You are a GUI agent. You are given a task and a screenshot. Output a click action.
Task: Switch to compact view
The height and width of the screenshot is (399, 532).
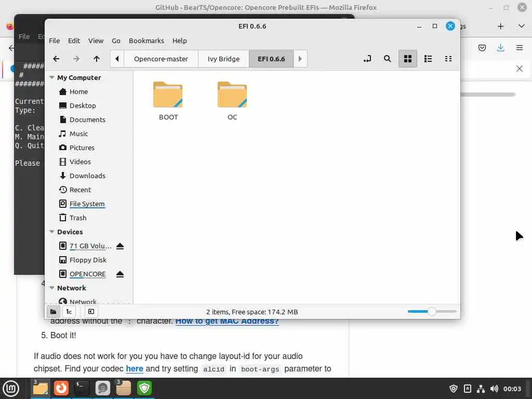coord(448,59)
